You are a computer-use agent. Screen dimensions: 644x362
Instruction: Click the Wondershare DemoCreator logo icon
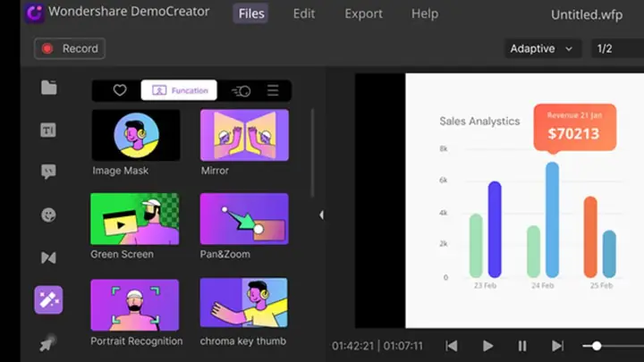[35, 13]
